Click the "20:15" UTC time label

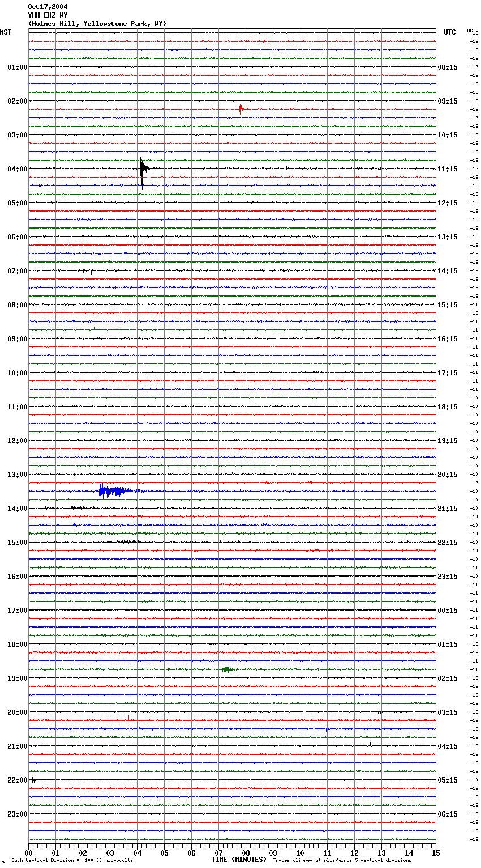pyautogui.click(x=448, y=475)
